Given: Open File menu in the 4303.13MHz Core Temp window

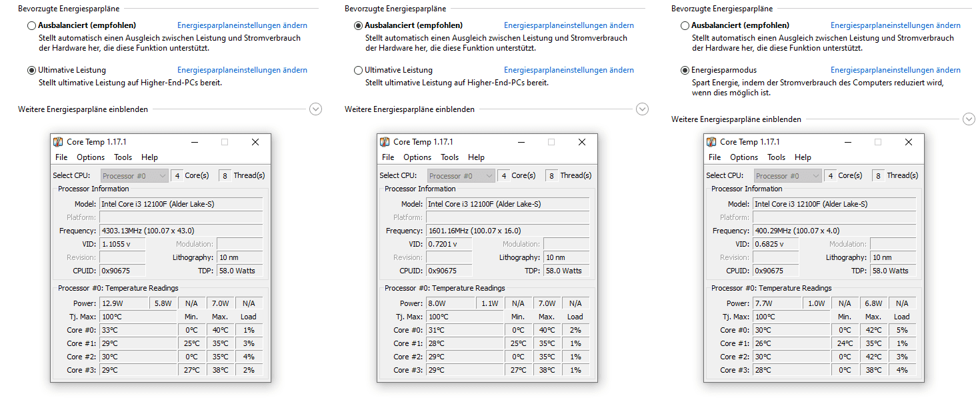Looking at the screenshot, I should [61, 157].
